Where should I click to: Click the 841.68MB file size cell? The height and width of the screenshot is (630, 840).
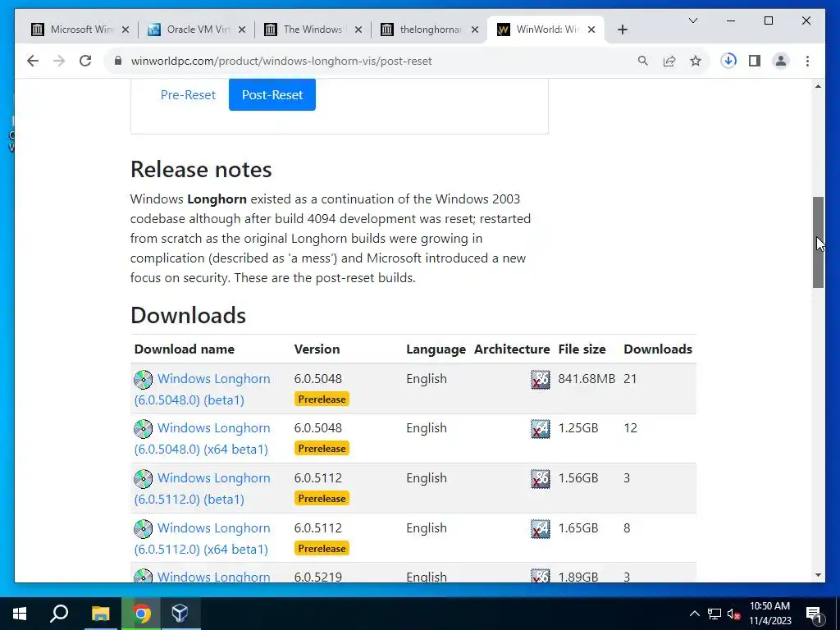coord(587,379)
